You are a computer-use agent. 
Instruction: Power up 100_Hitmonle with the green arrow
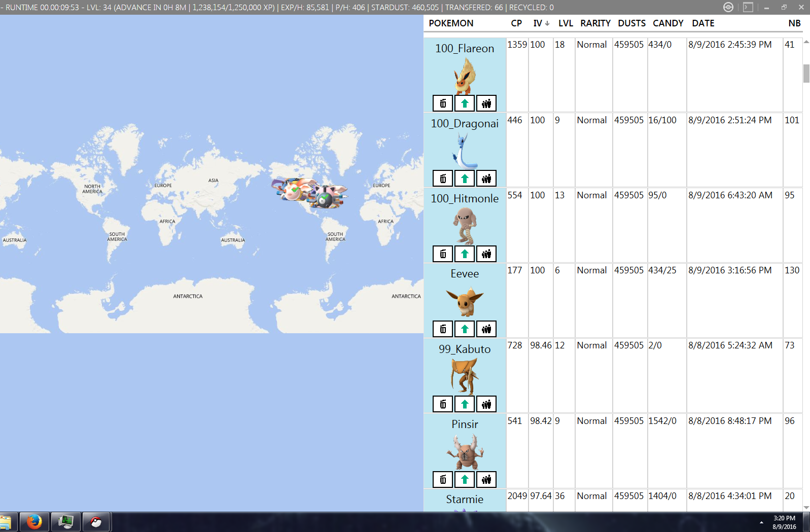[465, 254]
